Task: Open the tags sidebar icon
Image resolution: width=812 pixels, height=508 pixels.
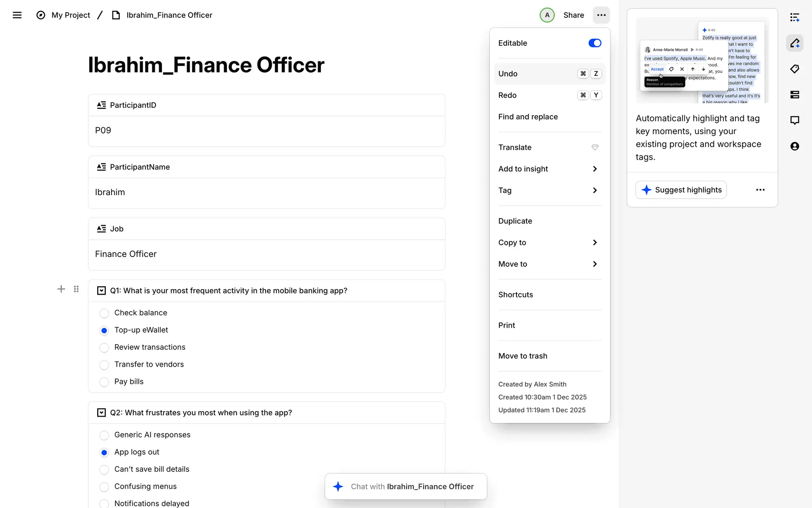Action: click(795, 69)
